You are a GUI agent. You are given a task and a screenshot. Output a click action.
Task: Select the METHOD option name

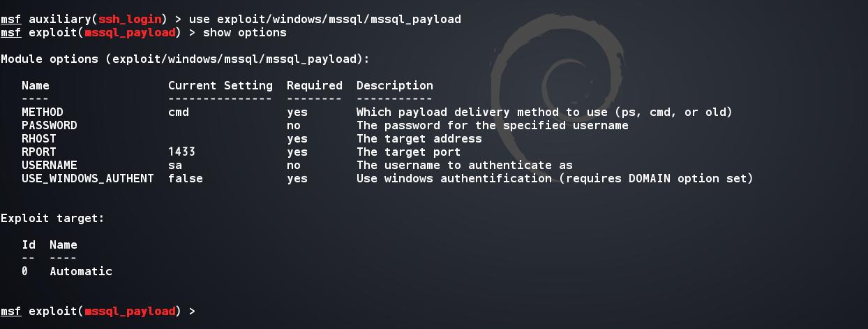tap(42, 112)
